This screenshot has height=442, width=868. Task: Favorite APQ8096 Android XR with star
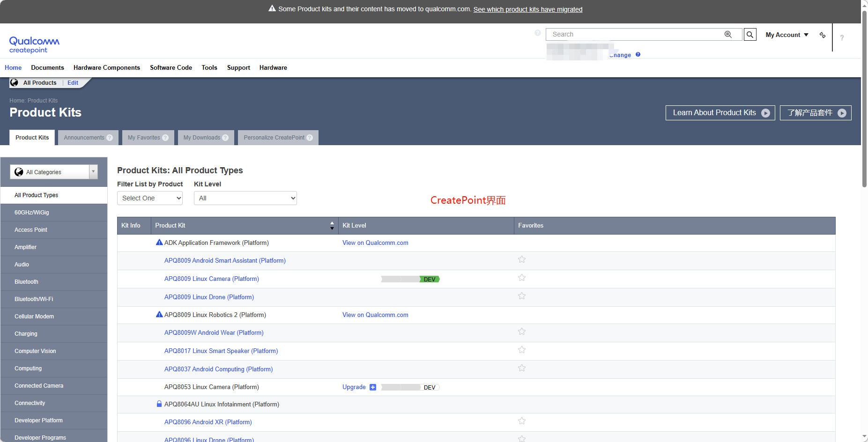(x=522, y=421)
